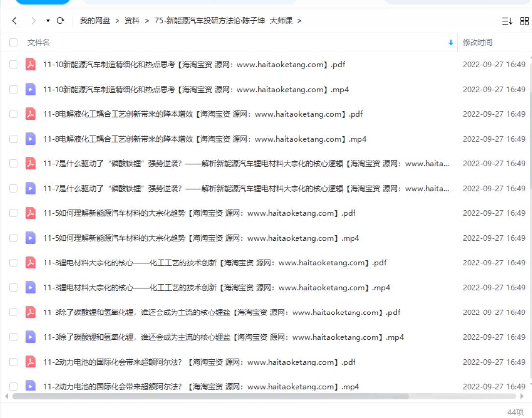Select 11-8电解液化工耦合工艺创新 .pdf filename
The width and height of the screenshot is (532, 418).
[x=203, y=114]
